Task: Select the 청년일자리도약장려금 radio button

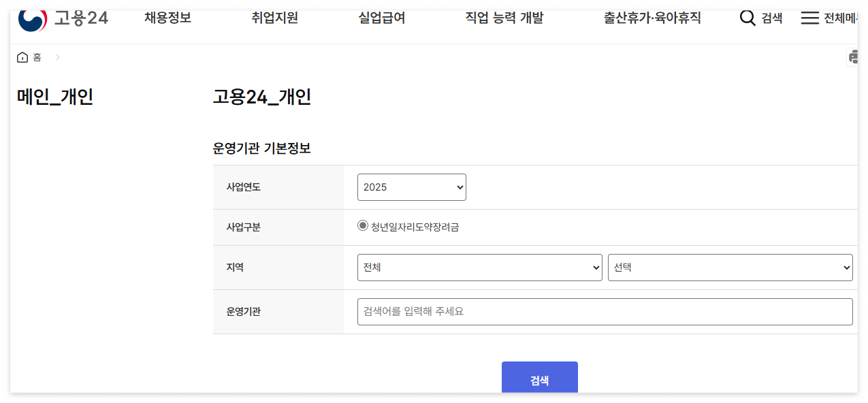Action: point(363,226)
